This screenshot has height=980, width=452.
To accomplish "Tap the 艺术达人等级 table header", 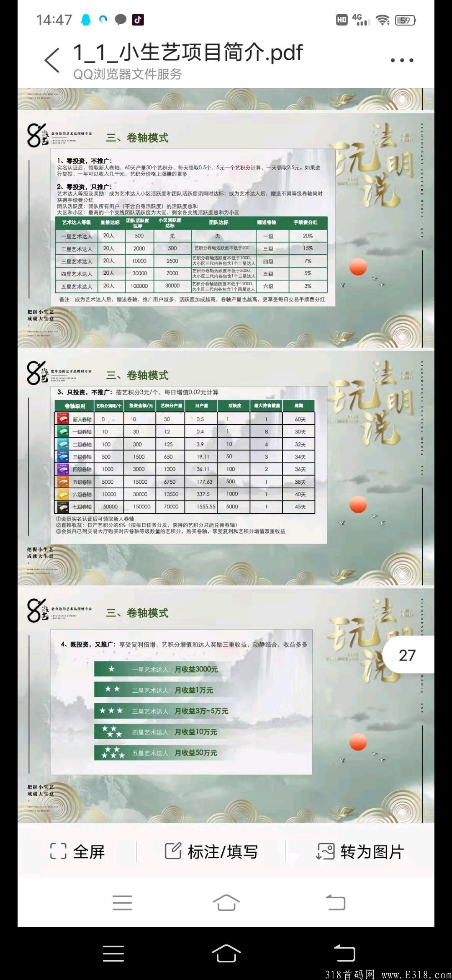I will 77,222.
